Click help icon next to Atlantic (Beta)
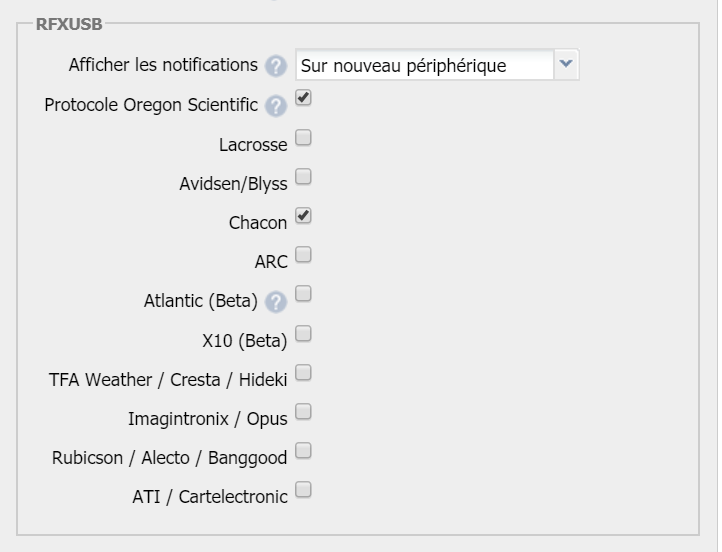This screenshot has width=722, height=552. [276, 302]
